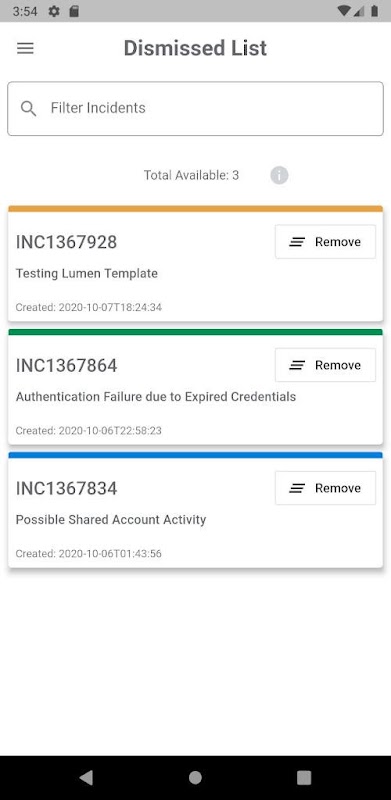Remove incident INC1367928 from dismissed list
This screenshot has width=391, height=800.
(x=326, y=242)
